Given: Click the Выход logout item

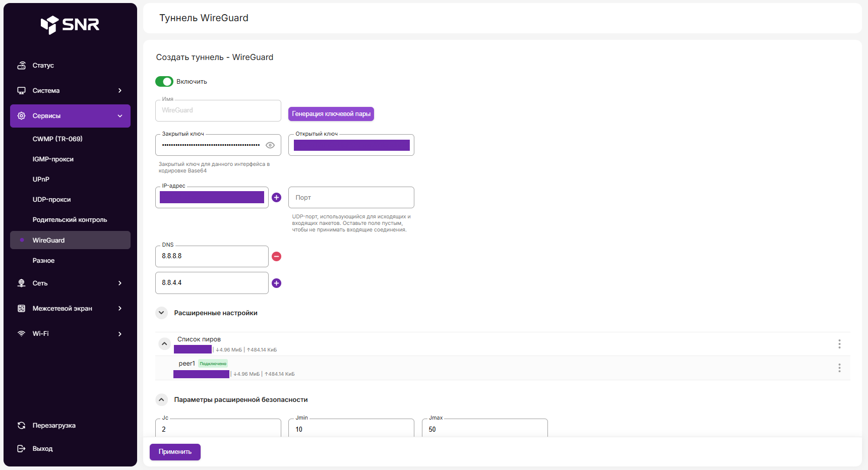Looking at the screenshot, I should coord(42,449).
